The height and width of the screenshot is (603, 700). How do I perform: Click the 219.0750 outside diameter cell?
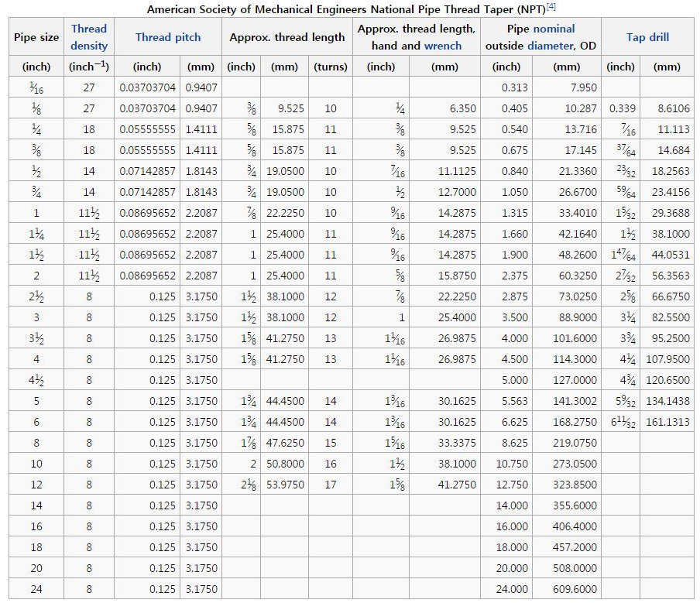[x=567, y=443]
